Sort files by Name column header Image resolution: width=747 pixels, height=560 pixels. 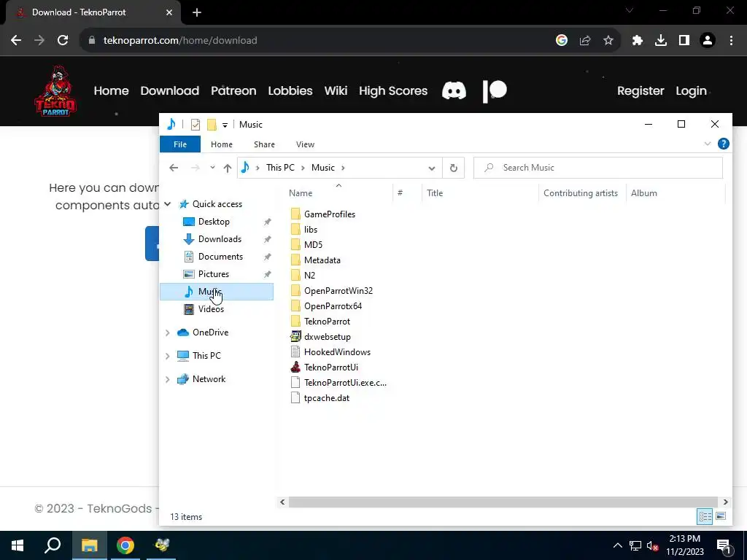pos(301,192)
